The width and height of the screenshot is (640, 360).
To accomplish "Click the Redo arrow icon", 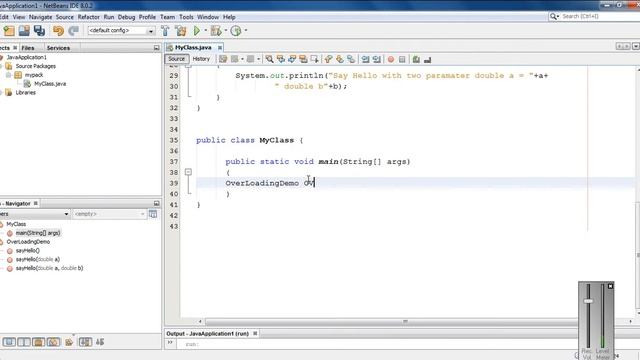I will click(73, 31).
